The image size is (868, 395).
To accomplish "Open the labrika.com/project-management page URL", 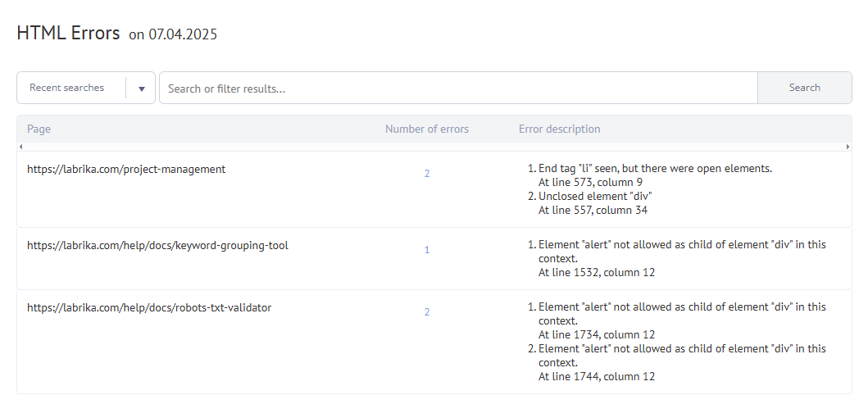I will [x=125, y=170].
